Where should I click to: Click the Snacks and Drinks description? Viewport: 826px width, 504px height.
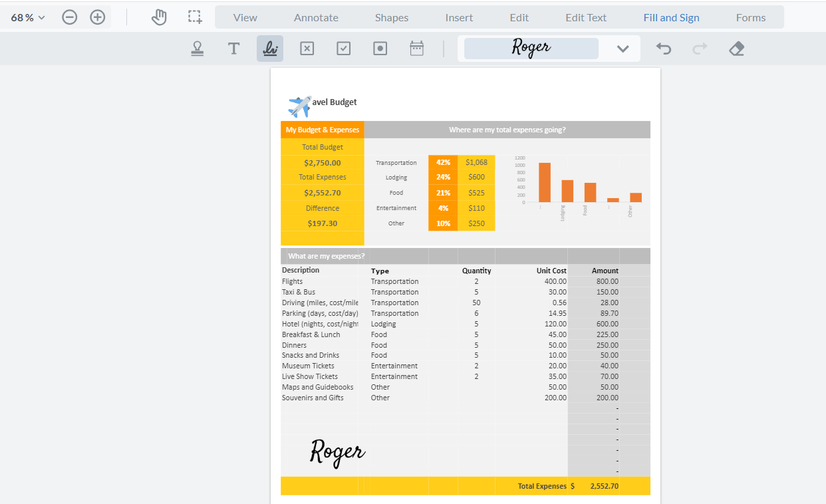click(311, 355)
